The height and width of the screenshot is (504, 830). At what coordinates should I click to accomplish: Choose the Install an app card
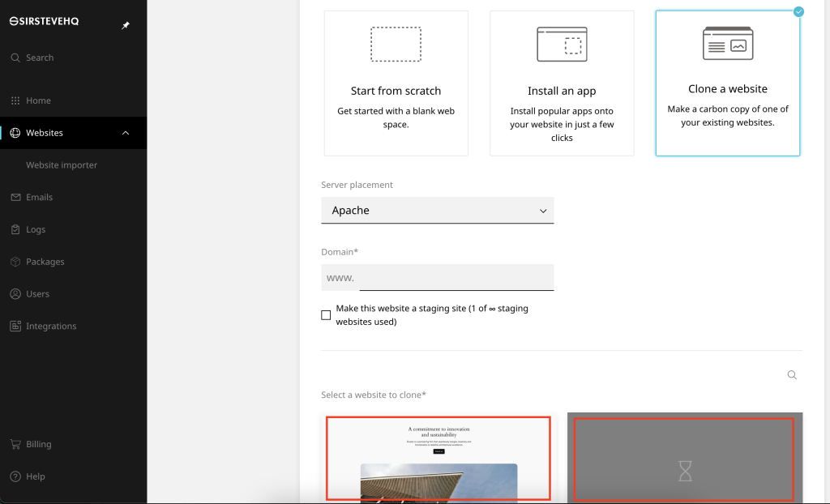[562, 83]
